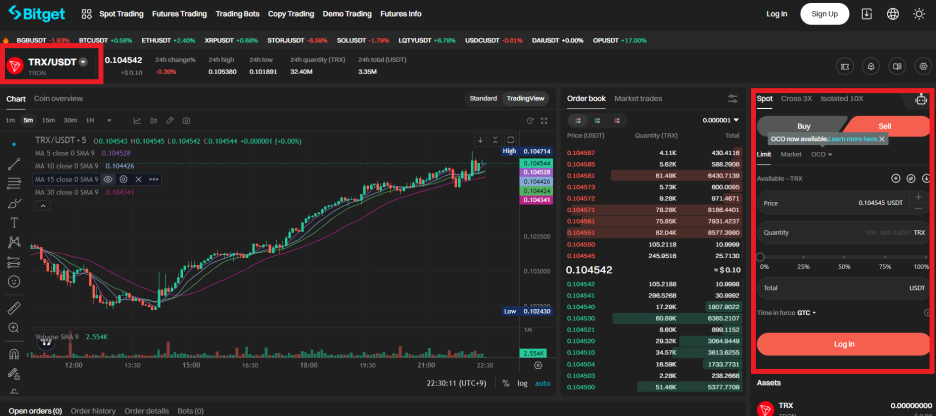This screenshot has width=936, height=416.
Task: Switch to light theme with sun icon
Action: [x=919, y=14]
